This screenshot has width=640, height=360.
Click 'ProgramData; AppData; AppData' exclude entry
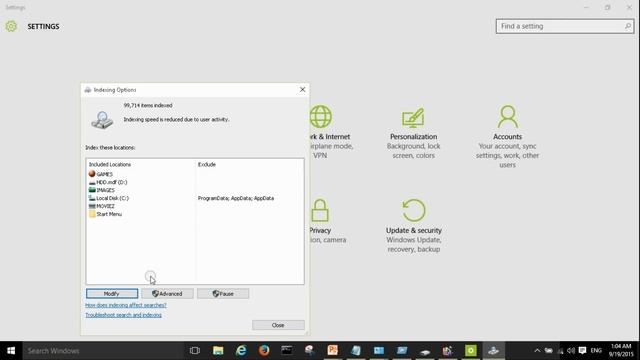[x=236, y=198]
